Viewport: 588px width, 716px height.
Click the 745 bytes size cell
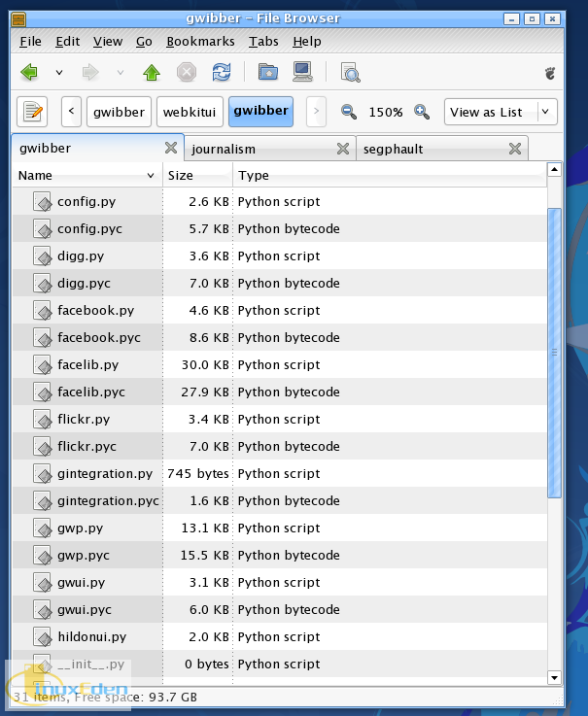coord(198,474)
